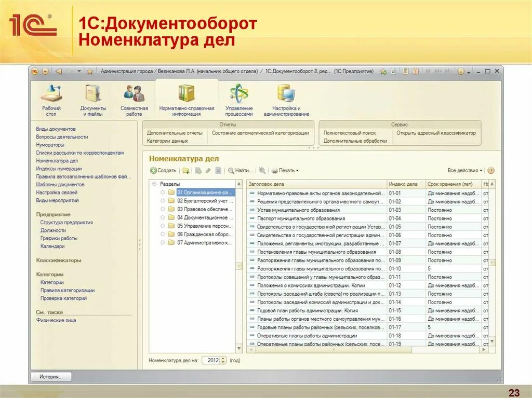This screenshot has height=398, width=532.
Task: Open Категории данных report
Action: pyautogui.click(x=167, y=140)
